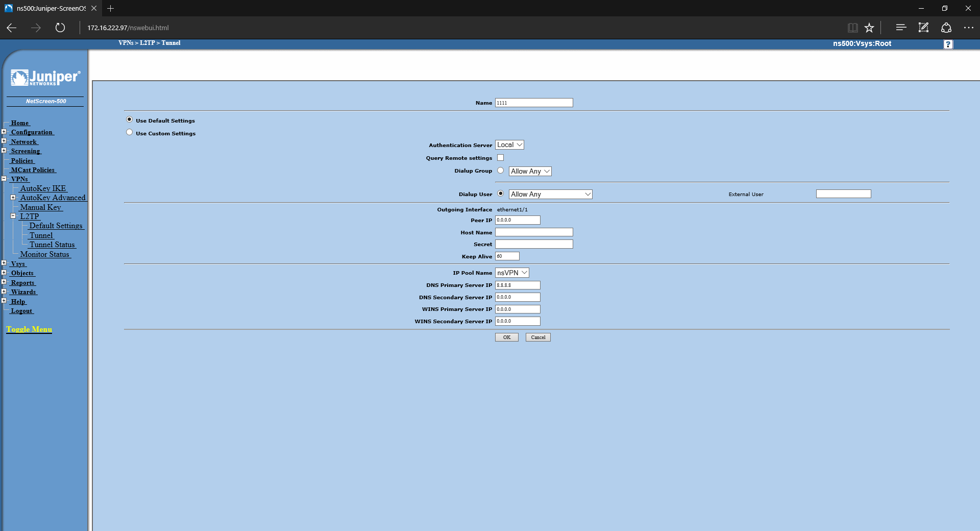Expand the Reports tree node
This screenshot has height=531, width=980.
(x=4, y=282)
